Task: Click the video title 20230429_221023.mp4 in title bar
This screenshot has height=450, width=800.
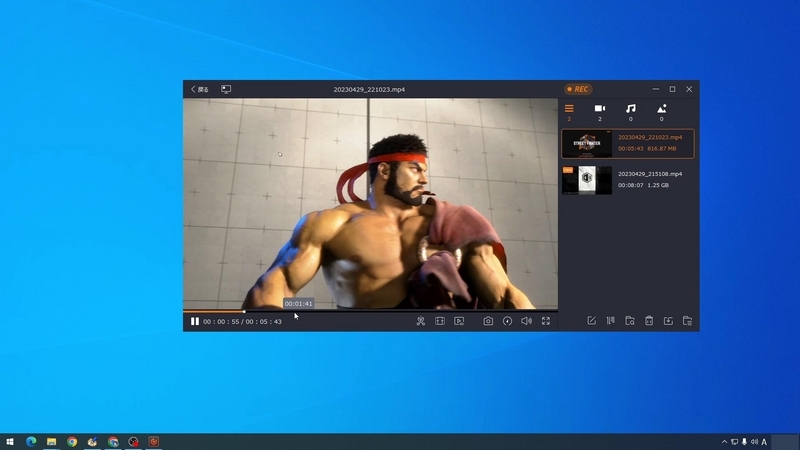Action: [369, 89]
